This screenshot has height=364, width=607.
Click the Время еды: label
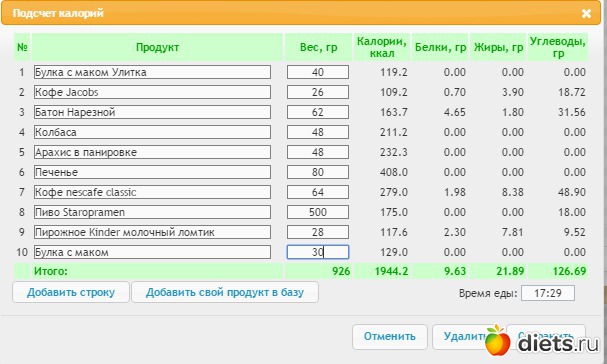[x=488, y=293]
